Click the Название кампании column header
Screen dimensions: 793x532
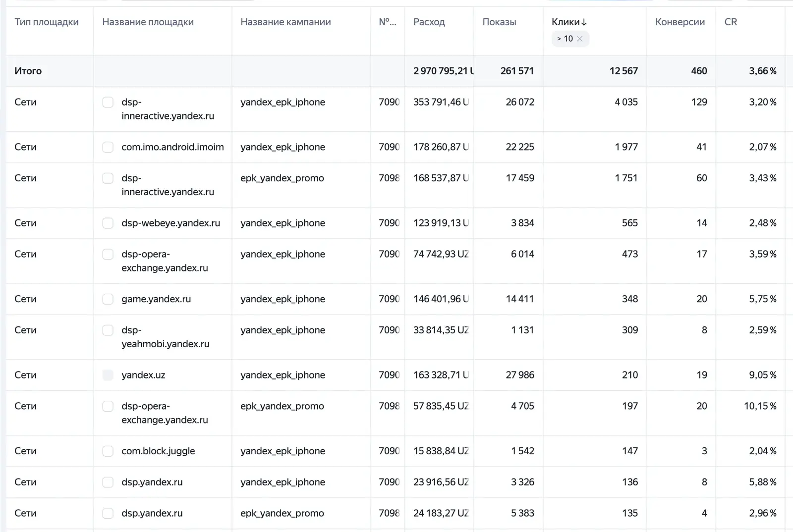point(285,22)
